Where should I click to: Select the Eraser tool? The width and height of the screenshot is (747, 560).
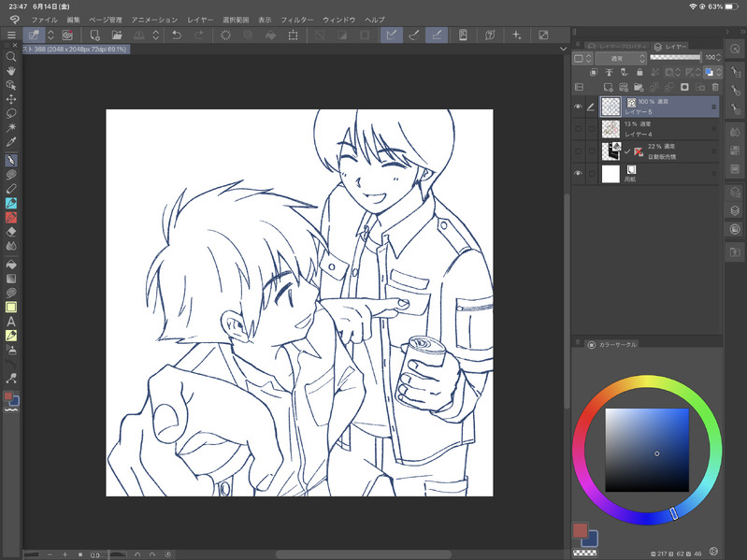tap(11, 232)
